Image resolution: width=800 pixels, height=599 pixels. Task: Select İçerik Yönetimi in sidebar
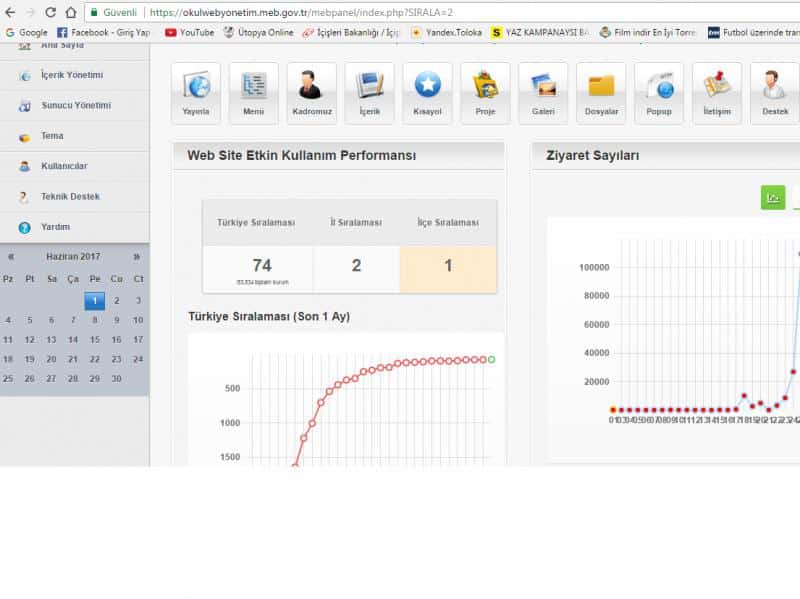72,75
